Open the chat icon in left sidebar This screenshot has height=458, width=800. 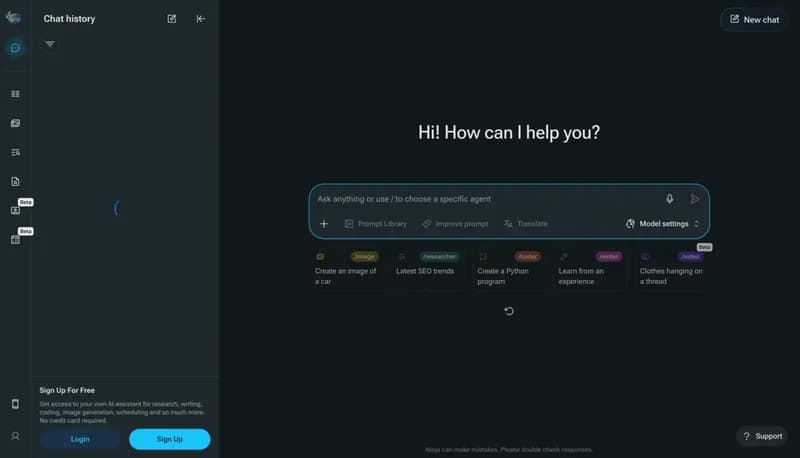(x=15, y=48)
